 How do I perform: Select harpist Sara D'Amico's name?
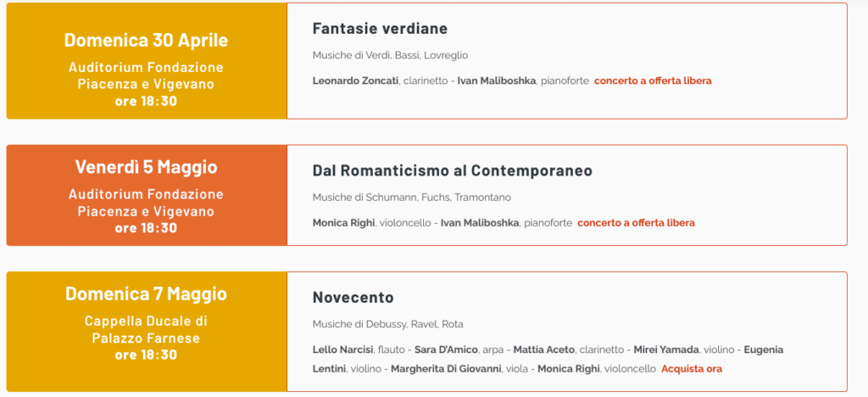[447, 349]
